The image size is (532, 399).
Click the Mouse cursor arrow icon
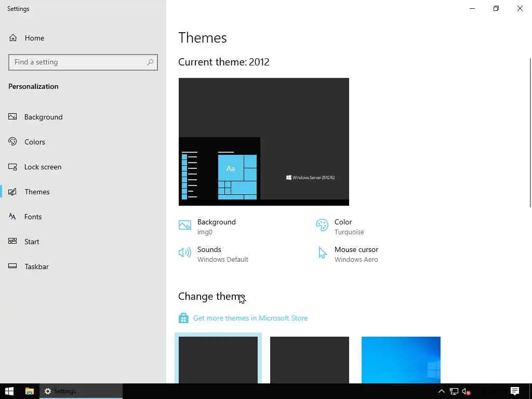pyautogui.click(x=322, y=252)
